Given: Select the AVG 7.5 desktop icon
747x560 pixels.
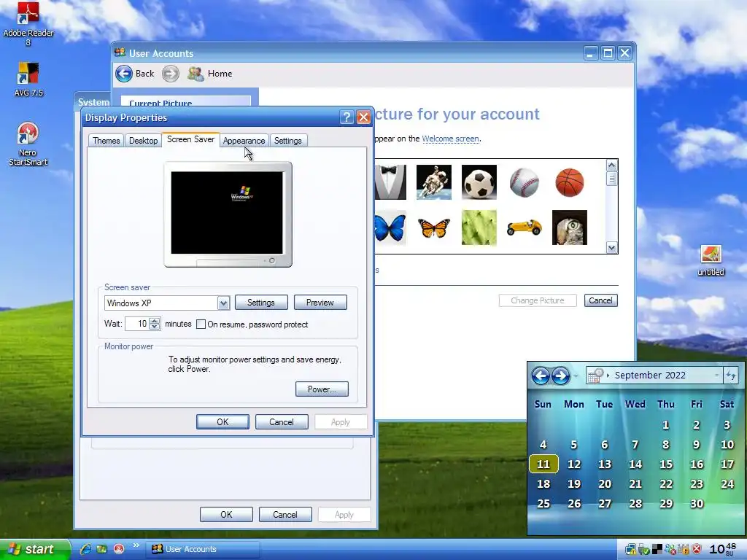Looking at the screenshot, I should pyautogui.click(x=28, y=79).
